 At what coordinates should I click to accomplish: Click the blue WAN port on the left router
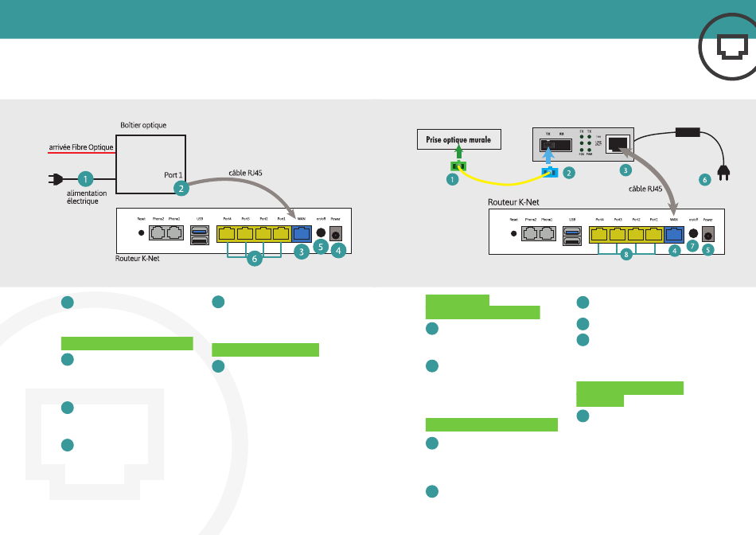coord(302,234)
